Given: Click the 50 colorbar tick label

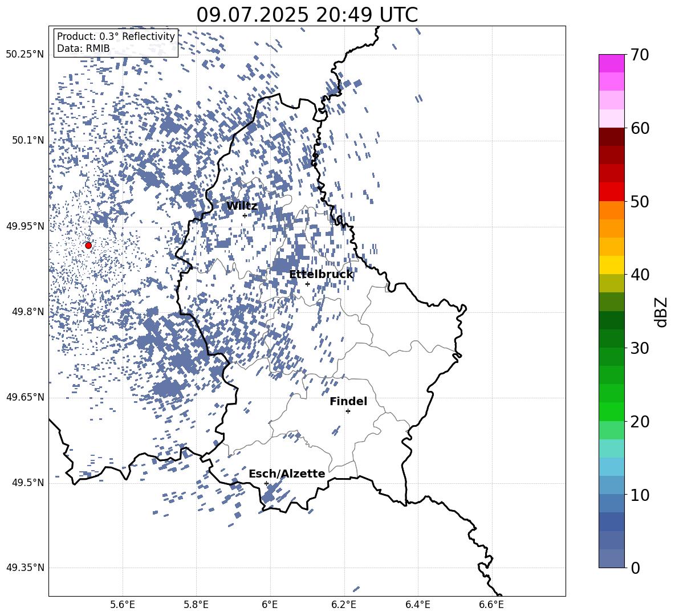Looking at the screenshot, I should pyautogui.click(x=640, y=202).
